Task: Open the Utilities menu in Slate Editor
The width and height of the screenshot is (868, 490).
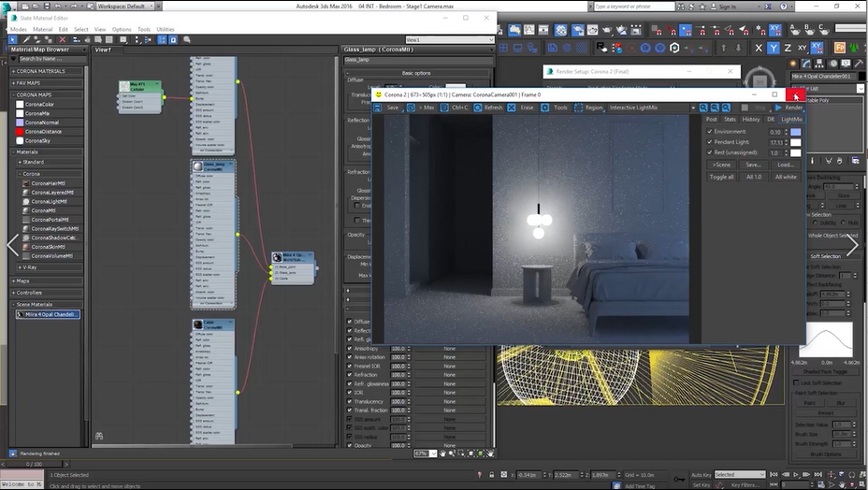Action: click(165, 29)
